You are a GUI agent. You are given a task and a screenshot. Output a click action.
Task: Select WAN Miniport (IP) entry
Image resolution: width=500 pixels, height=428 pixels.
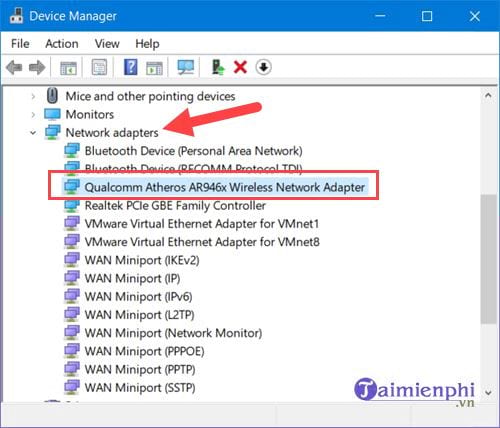click(x=132, y=278)
